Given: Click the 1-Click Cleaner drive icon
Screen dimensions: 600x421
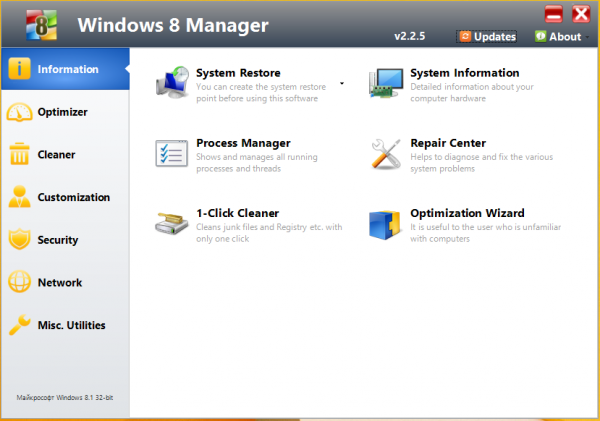Looking at the screenshot, I should (171, 224).
